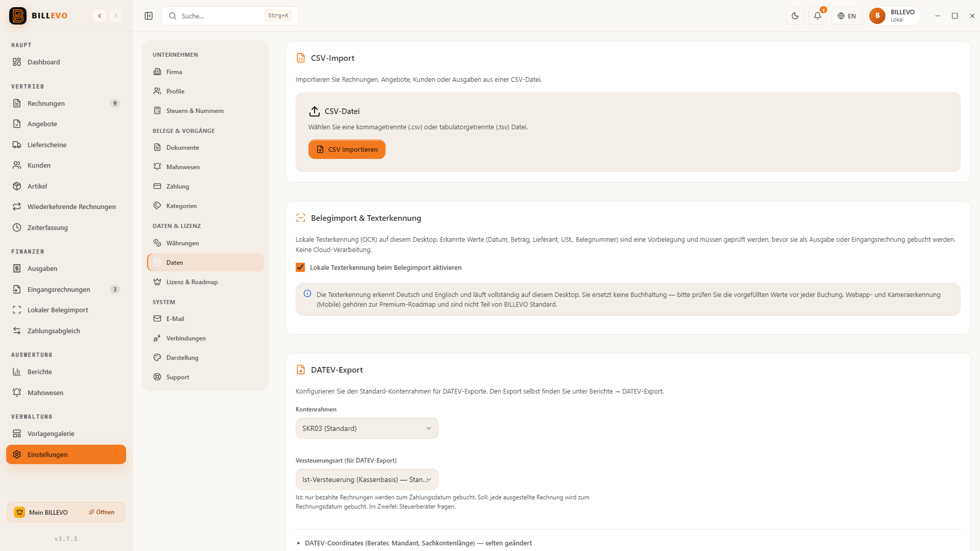Open Kunden people icon item
This screenshot has width=980, height=551.
click(66, 165)
